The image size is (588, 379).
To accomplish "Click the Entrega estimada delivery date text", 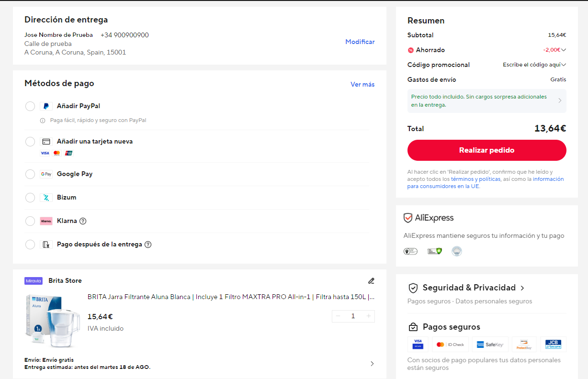I will [87, 368].
